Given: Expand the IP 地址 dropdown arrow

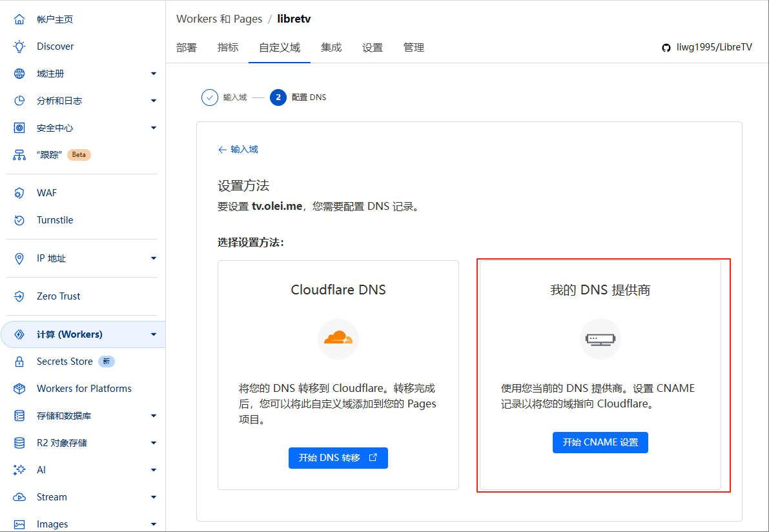Looking at the screenshot, I should [x=154, y=258].
